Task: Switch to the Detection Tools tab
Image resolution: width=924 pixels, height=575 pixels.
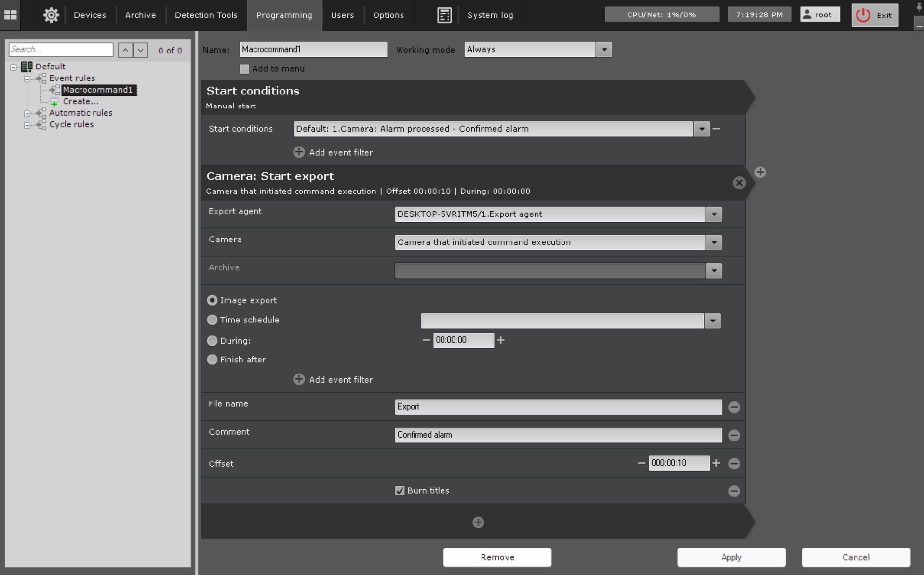Action: [x=206, y=15]
